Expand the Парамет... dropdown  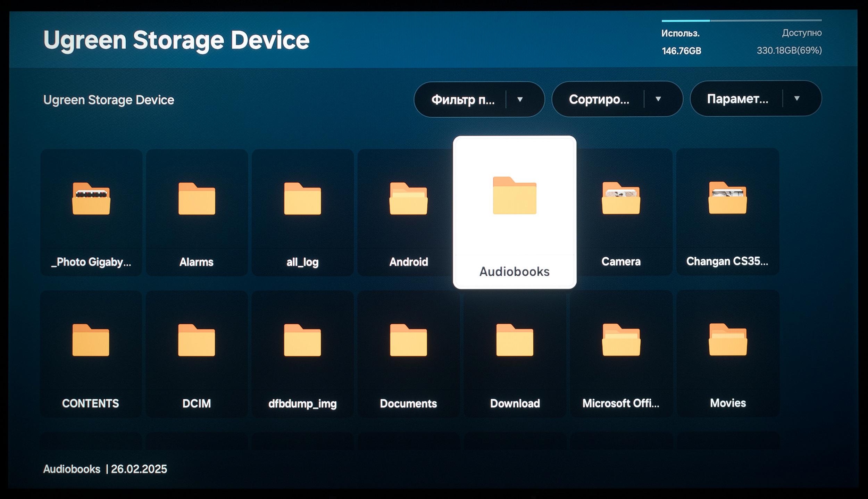756,99
